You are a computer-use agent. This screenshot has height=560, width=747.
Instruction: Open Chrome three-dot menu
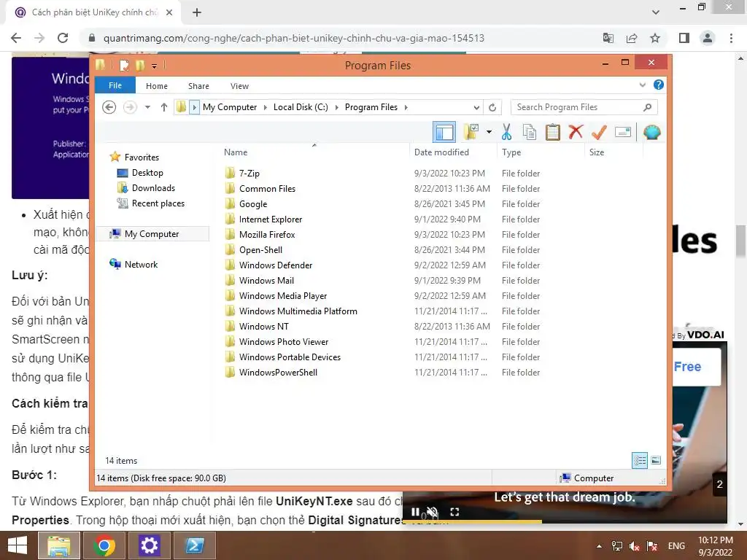(x=731, y=38)
